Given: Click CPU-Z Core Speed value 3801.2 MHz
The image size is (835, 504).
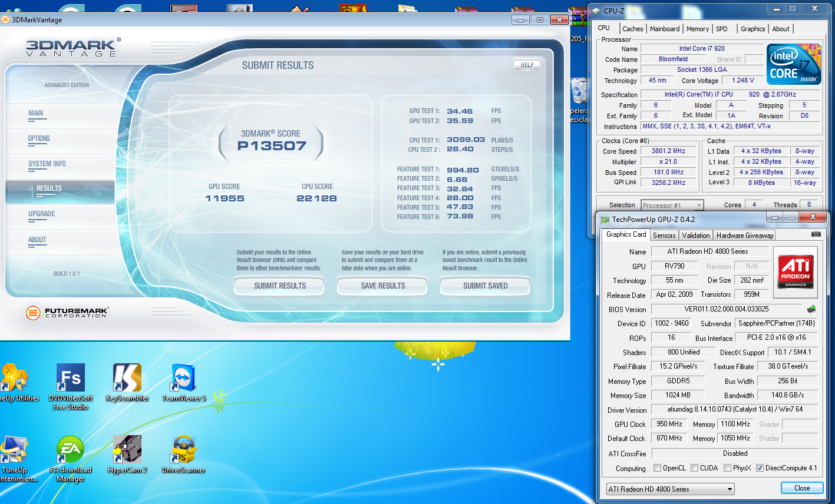Looking at the screenshot, I should [668, 151].
